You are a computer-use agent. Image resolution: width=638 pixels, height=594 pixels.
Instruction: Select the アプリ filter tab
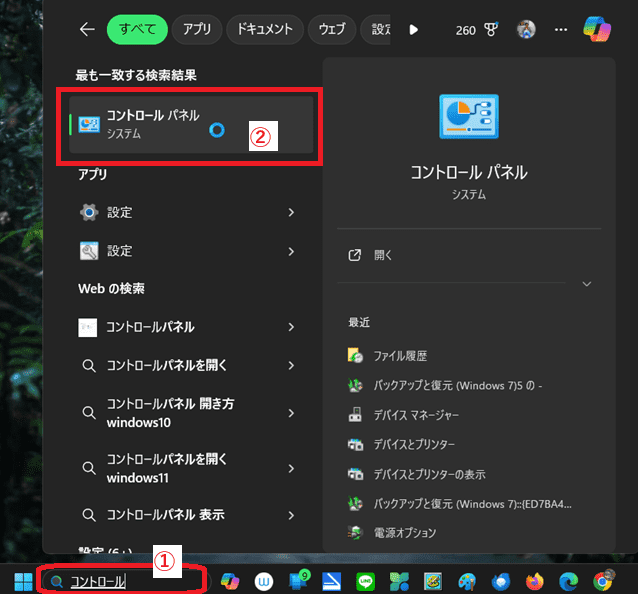coord(197,30)
